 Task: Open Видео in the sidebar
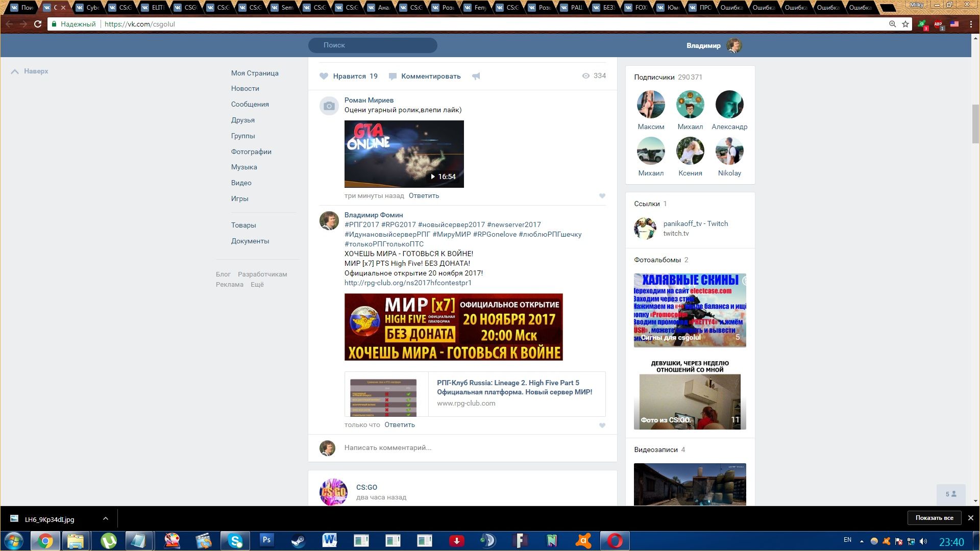pyautogui.click(x=241, y=183)
